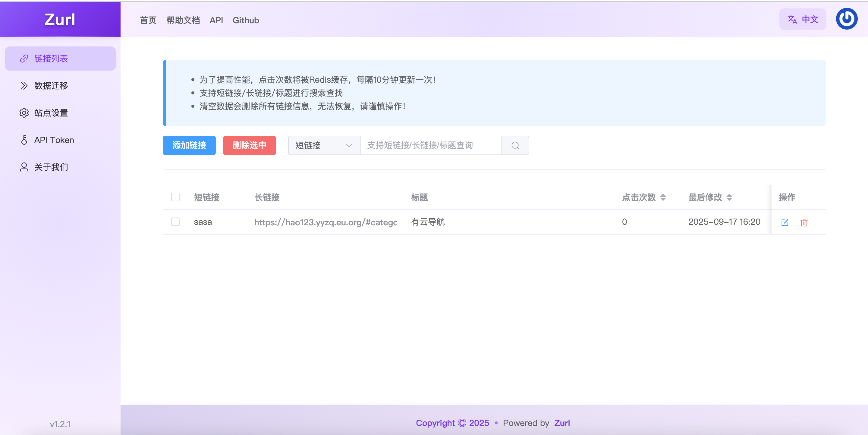Open 数据迁移 via its double-arrow icon
868x435 pixels.
click(24, 86)
